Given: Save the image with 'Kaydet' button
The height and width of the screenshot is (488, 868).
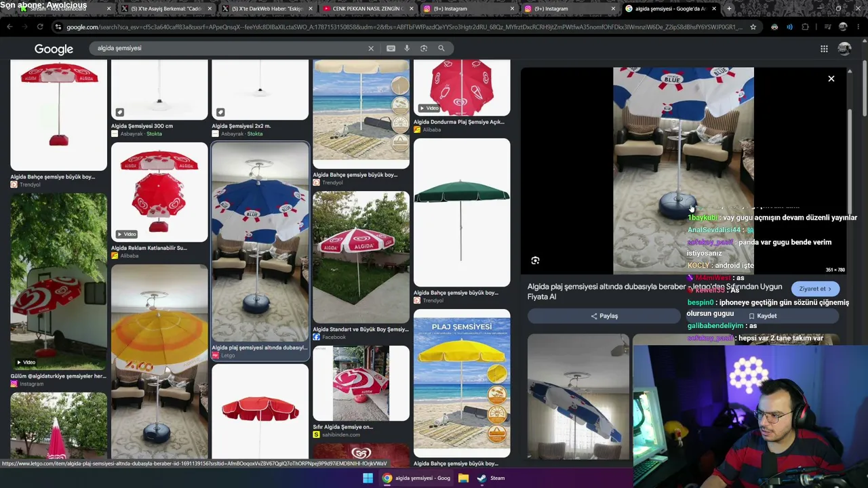Looking at the screenshot, I should 763,316.
